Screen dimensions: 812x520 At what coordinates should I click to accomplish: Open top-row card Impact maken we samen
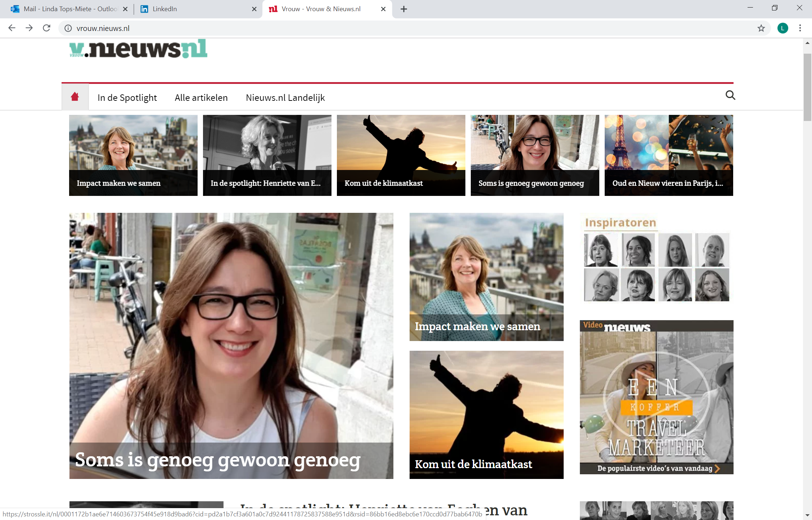[x=133, y=155]
